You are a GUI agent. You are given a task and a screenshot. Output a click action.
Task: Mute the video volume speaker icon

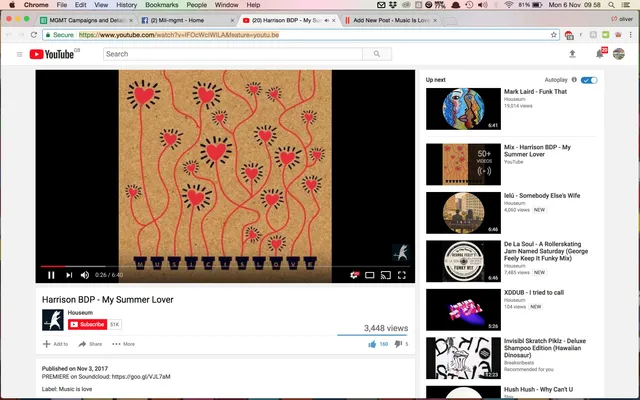click(x=85, y=275)
